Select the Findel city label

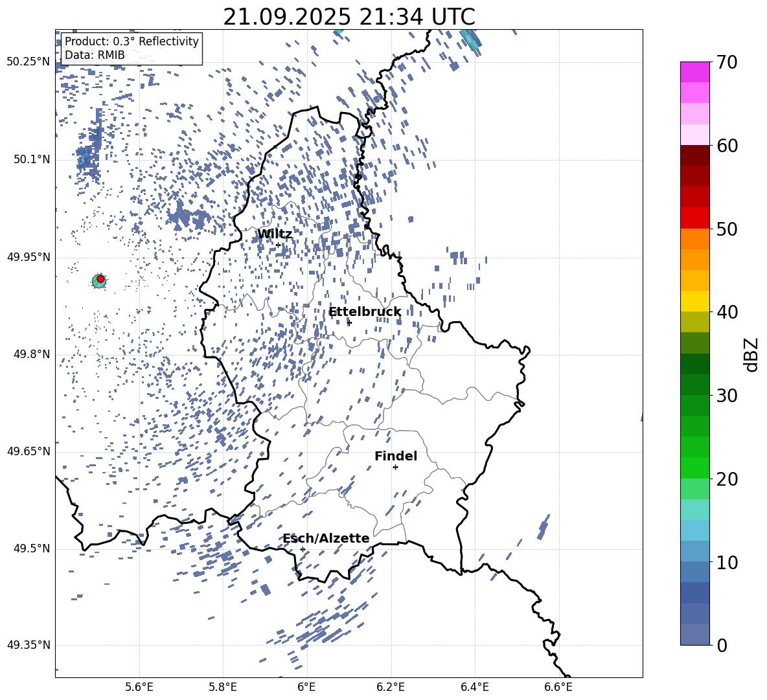click(x=395, y=456)
